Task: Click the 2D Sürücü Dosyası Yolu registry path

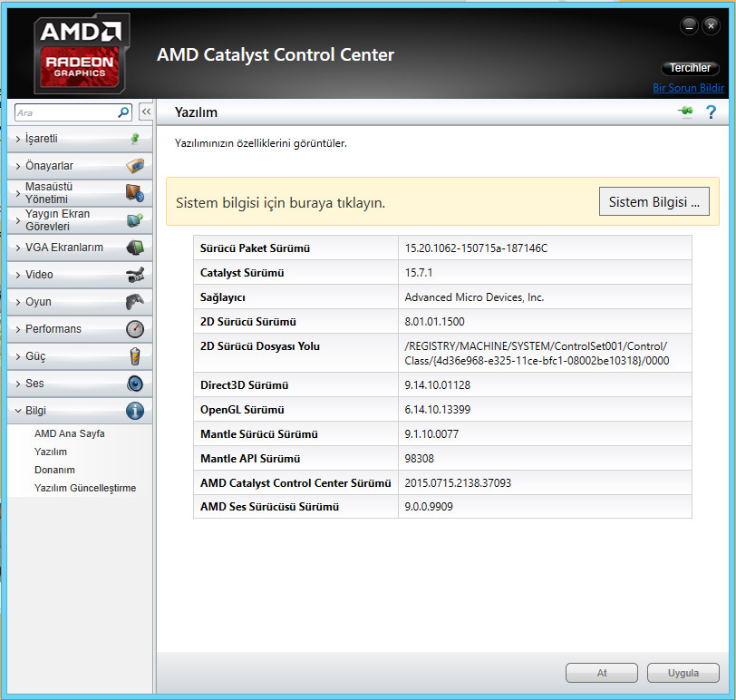Action: coord(537,354)
